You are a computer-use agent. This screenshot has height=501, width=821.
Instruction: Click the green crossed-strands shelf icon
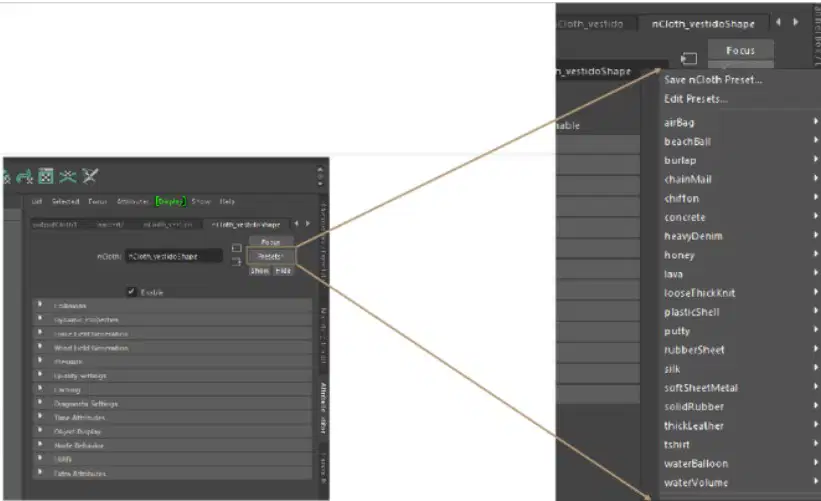tap(68, 176)
